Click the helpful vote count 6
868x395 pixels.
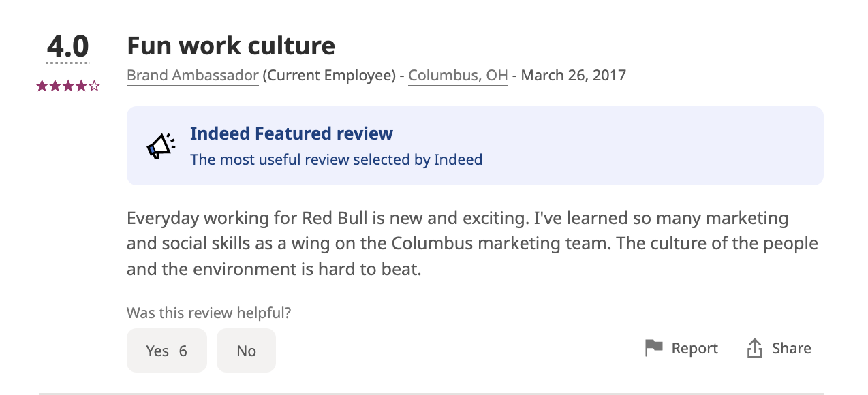(x=183, y=351)
